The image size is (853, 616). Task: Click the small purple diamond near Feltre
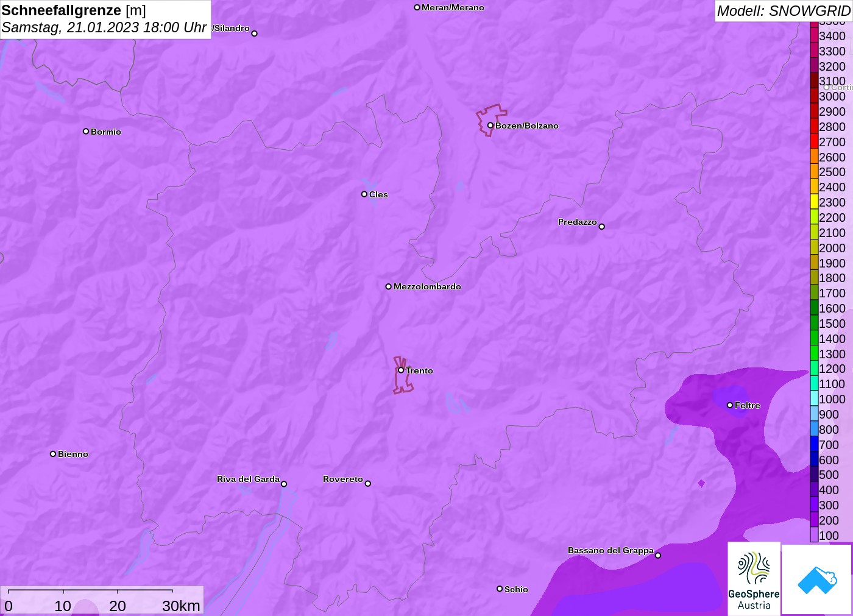click(x=701, y=483)
